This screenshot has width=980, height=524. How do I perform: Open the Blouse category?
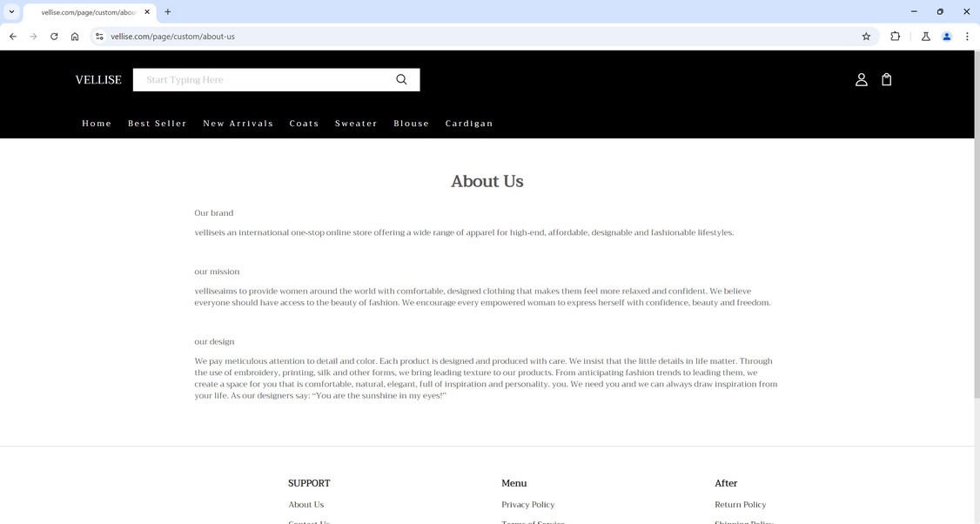412,124
